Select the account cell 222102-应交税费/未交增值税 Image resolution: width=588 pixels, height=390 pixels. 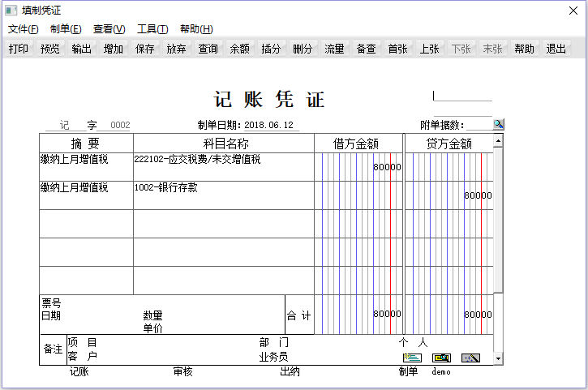[x=224, y=167]
